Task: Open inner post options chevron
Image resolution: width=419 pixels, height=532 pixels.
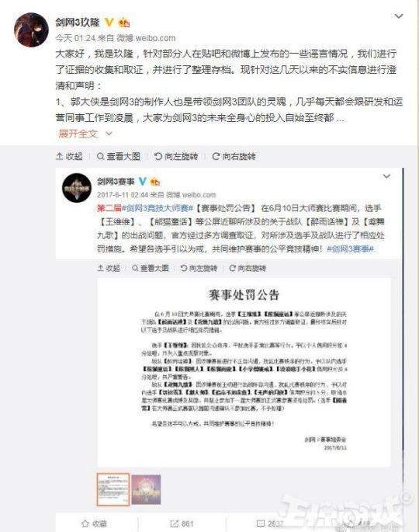Action: (386, 176)
